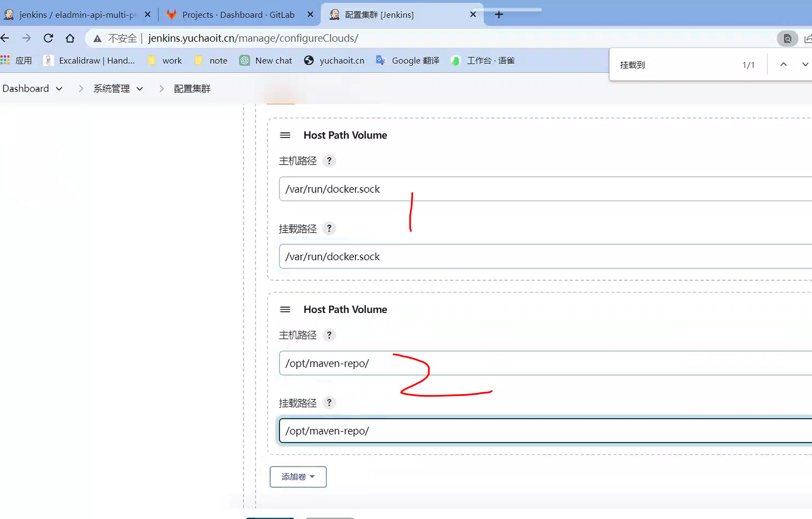The height and width of the screenshot is (519, 812).
Task: Click the browser reload icon
Action: tap(48, 38)
